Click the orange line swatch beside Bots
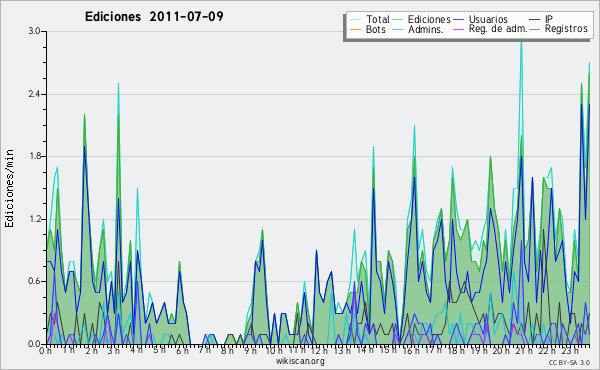 click(355, 29)
